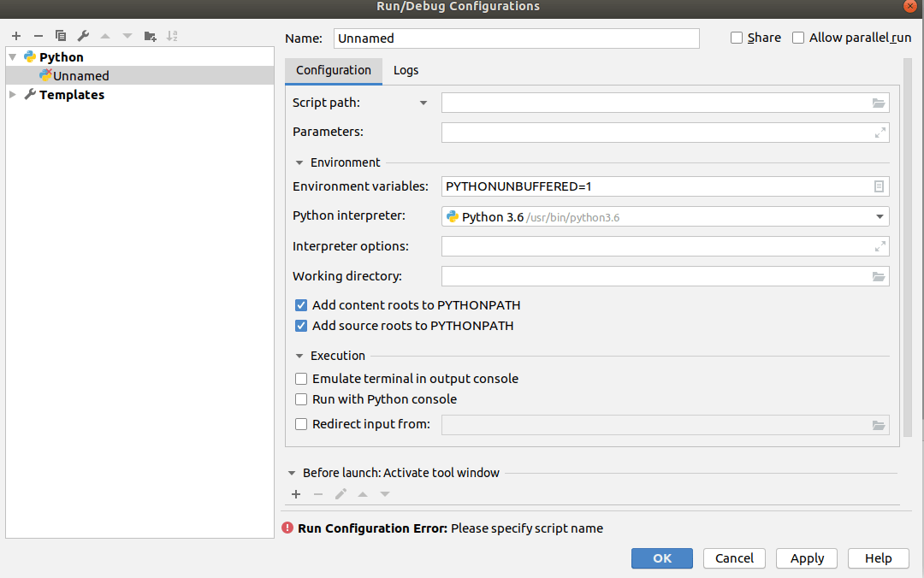The image size is (924, 578).
Task: Click the configuration panel vertical scrollbar
Action: click(908, 247)
